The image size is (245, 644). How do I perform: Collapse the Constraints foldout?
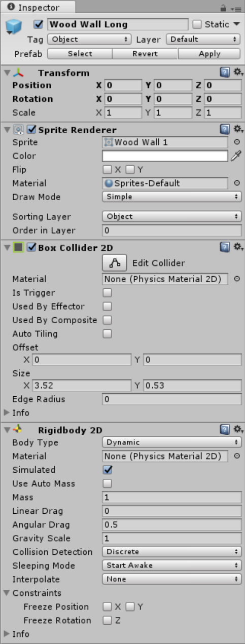pos(7,593)
